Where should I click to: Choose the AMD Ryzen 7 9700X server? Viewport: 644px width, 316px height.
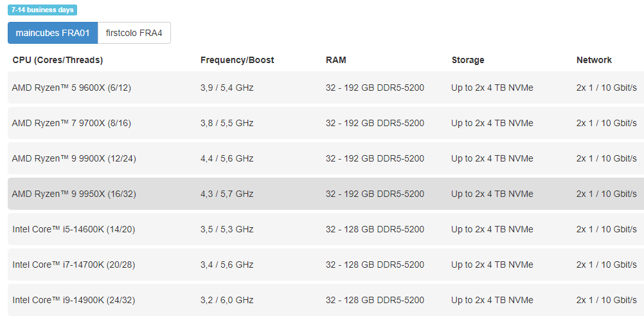pos(326,123)
